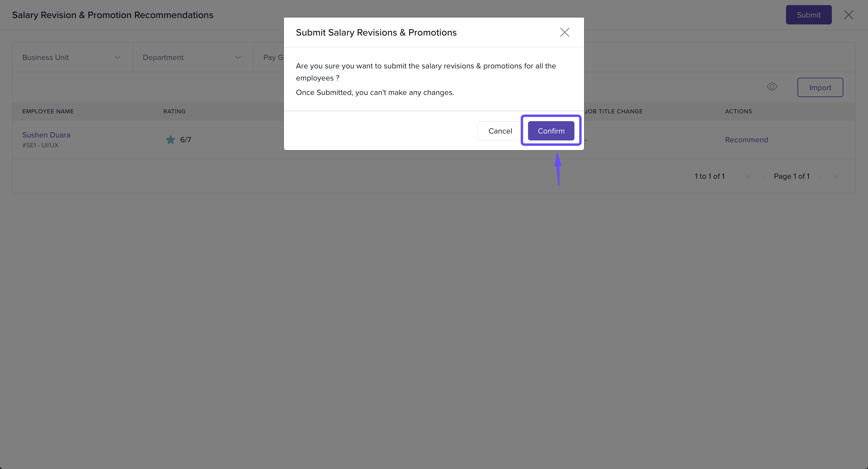The height and width of the screenshot is (469, 868).
Task: Confirm the salary revisions submission
Action: click(x=551, y=131)
